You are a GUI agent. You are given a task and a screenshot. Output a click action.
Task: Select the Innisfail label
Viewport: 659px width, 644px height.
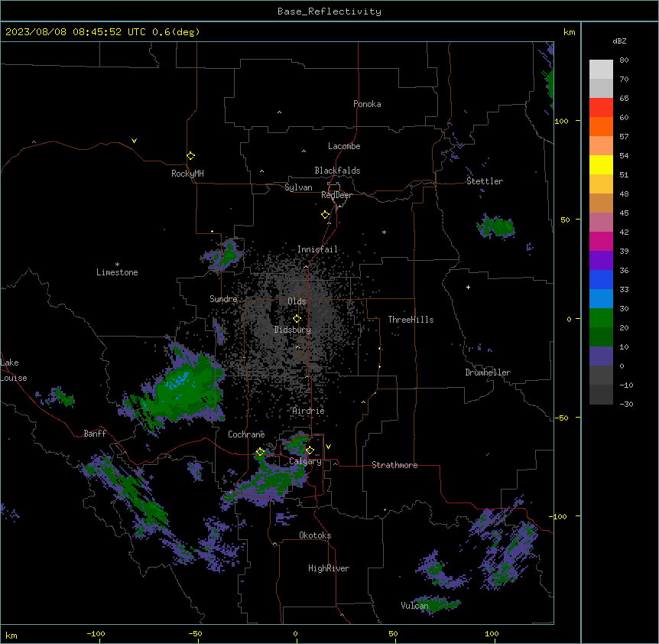tap(317, 249)
